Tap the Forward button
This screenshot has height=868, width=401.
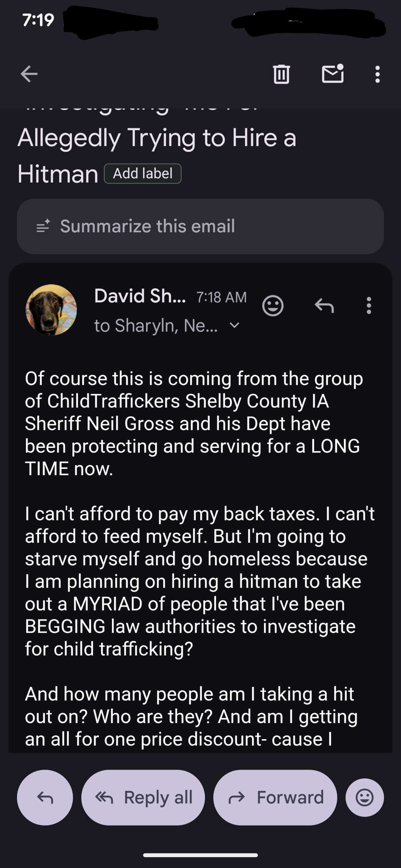point(275,797)
